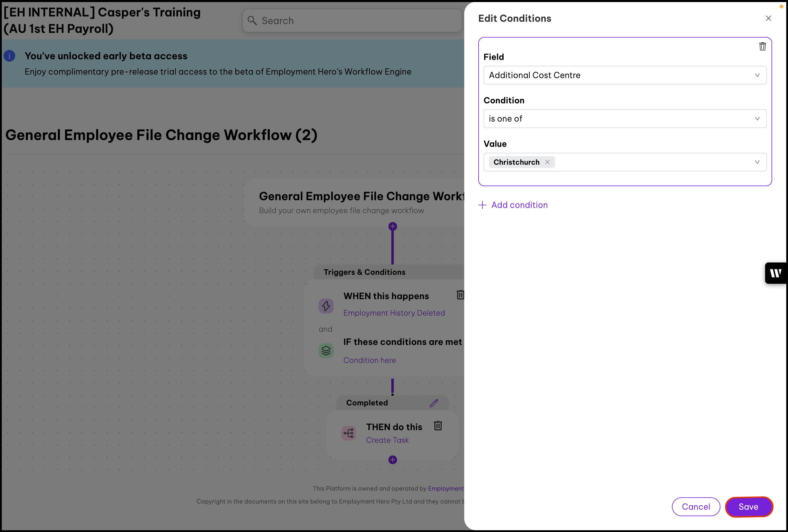Click the info icon in beta banner
788x532 pixels.
coord(9,56)
